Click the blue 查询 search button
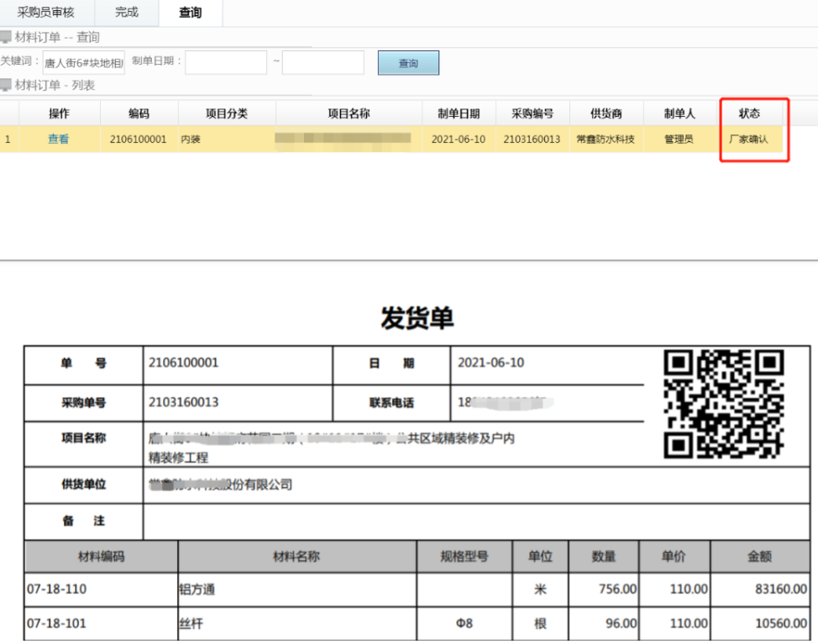Image resolution: width=818 pixels, height=644 pixels. (408, 62)
